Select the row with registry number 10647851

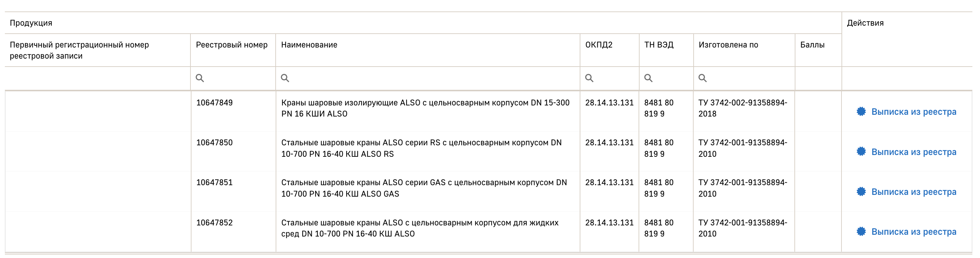[x=215, y=182]
